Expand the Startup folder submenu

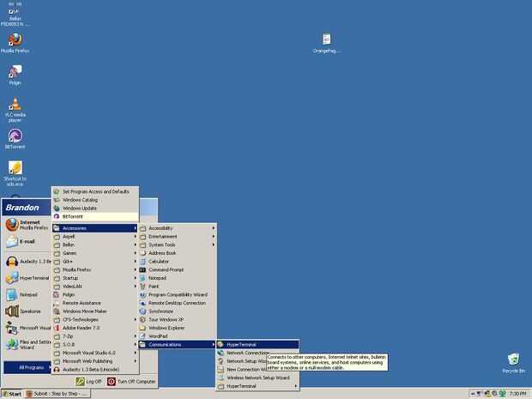click(95, 278)
